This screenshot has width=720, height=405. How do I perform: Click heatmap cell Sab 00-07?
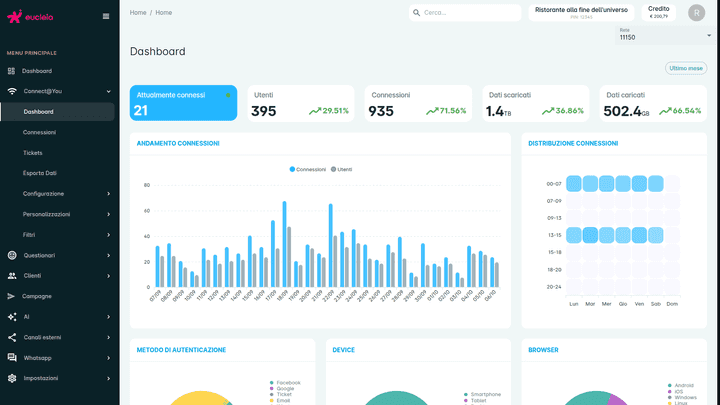point(656,184)
